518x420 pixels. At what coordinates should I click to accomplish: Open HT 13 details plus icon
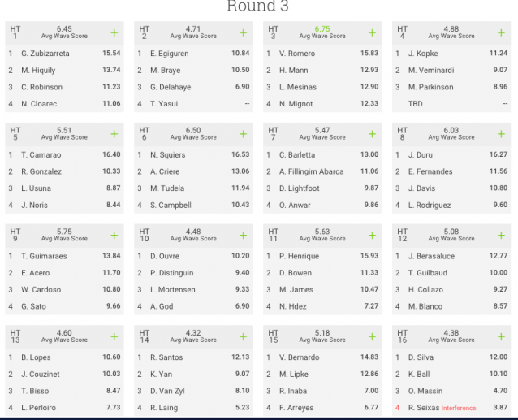[114, 336]
